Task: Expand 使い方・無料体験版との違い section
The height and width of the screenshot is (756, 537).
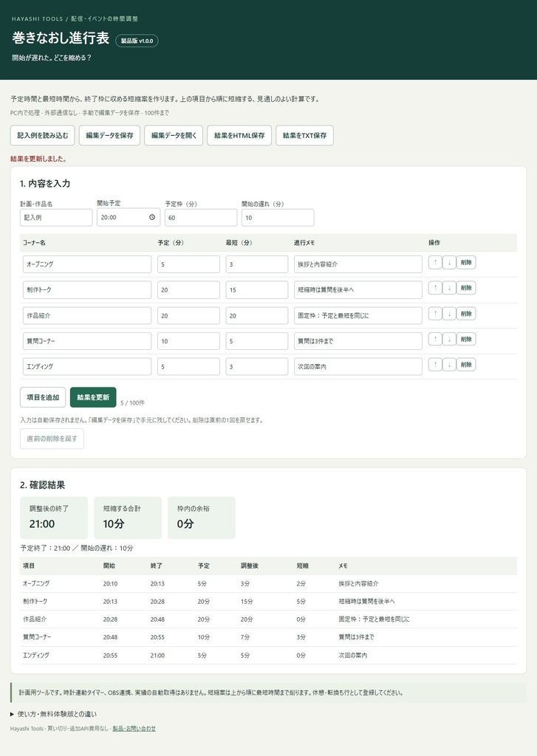Action: (x=53, y=714)
